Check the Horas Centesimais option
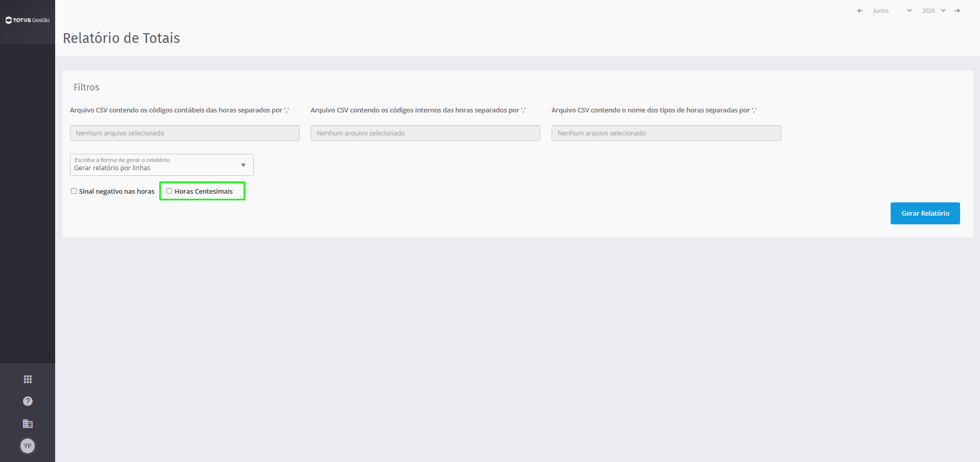The image size is (980, 462). click(x=169, y=191)
